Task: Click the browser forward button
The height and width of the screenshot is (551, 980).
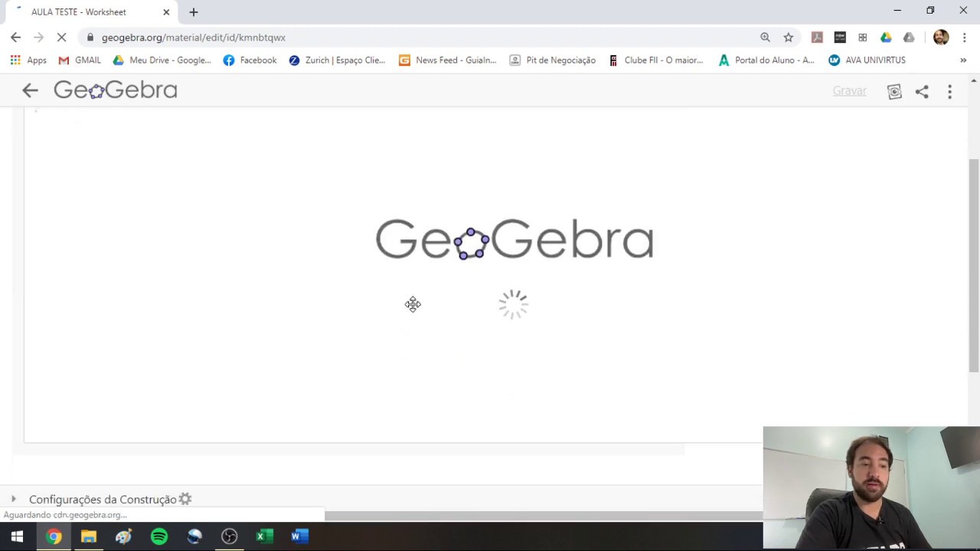Action: (39, 37)
